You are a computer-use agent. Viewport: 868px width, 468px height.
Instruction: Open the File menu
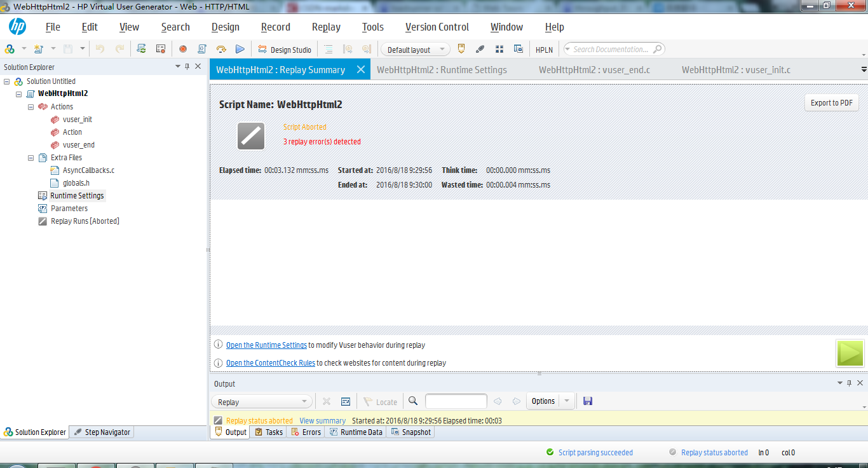click(x=53, y=27)
